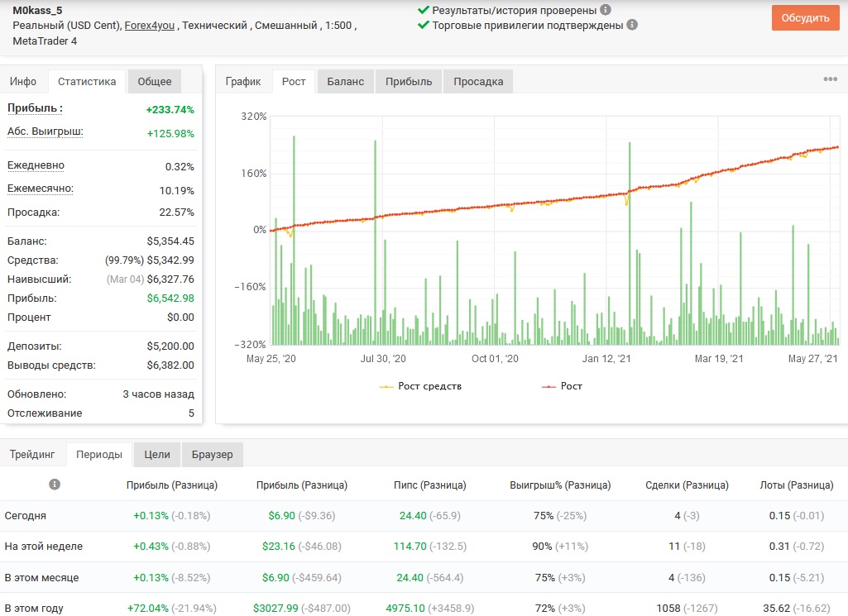Click the Прибыль: label in statistics
Screen dimensions: 848x616
click(x=35, y=108)
